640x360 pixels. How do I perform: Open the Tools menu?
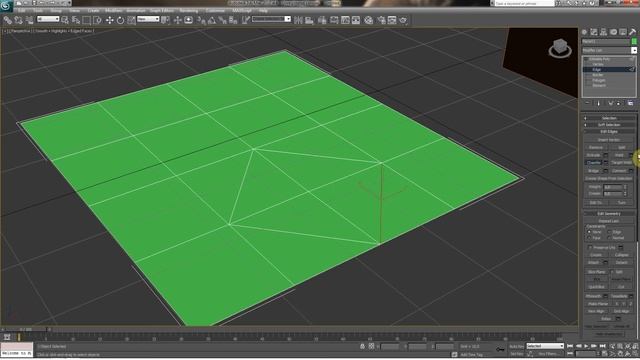[x=38, y=11]
